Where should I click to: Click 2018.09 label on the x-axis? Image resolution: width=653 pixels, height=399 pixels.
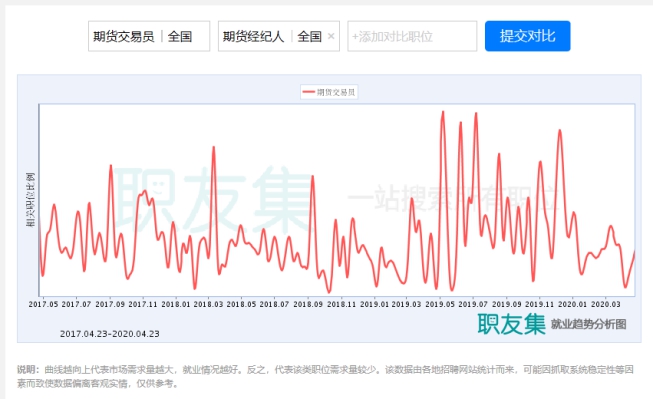pyautogui.click(x=308, y=304)
